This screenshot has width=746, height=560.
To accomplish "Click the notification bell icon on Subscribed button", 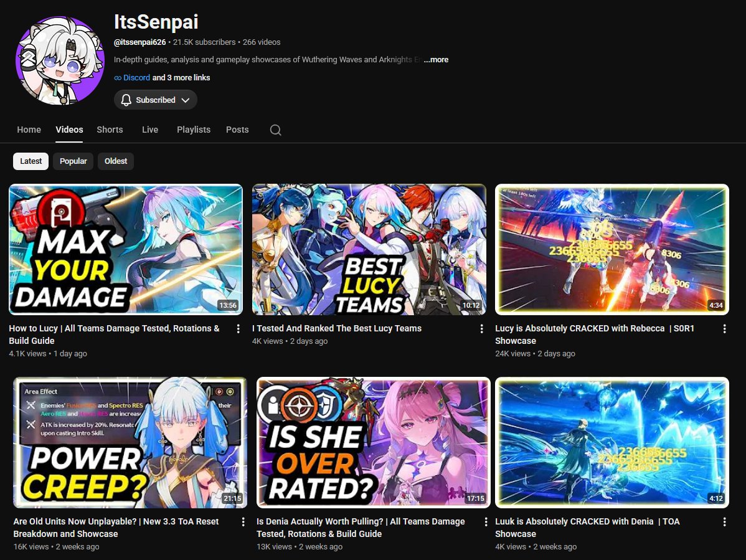I will [x=126, y=100].
